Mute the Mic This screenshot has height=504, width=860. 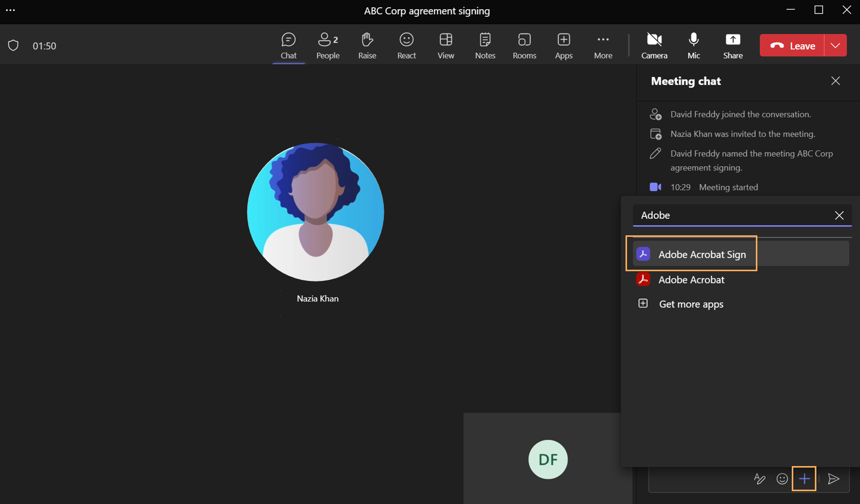tap(694, 46)
